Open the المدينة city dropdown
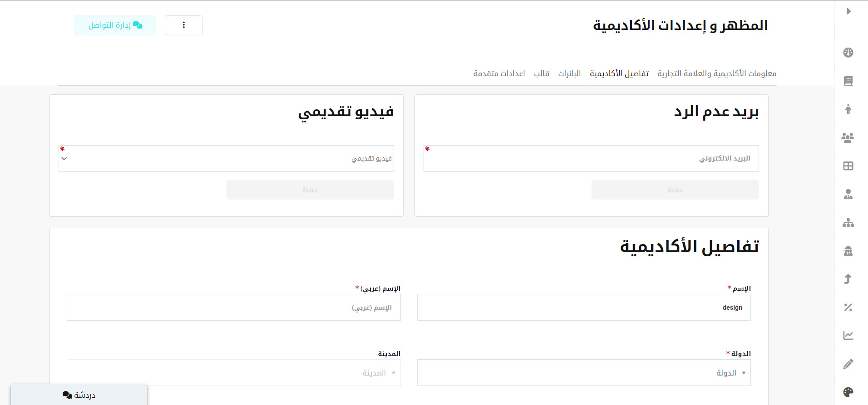The width and height of the screenshot is (868, 405). tap(233, 373)
